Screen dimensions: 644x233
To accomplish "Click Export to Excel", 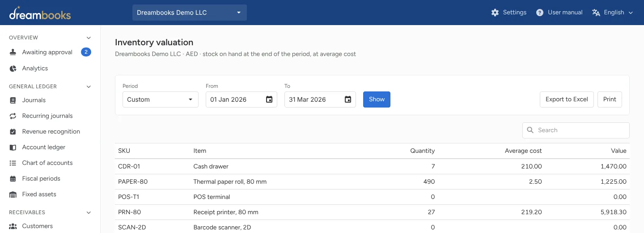I will (567, 99).
